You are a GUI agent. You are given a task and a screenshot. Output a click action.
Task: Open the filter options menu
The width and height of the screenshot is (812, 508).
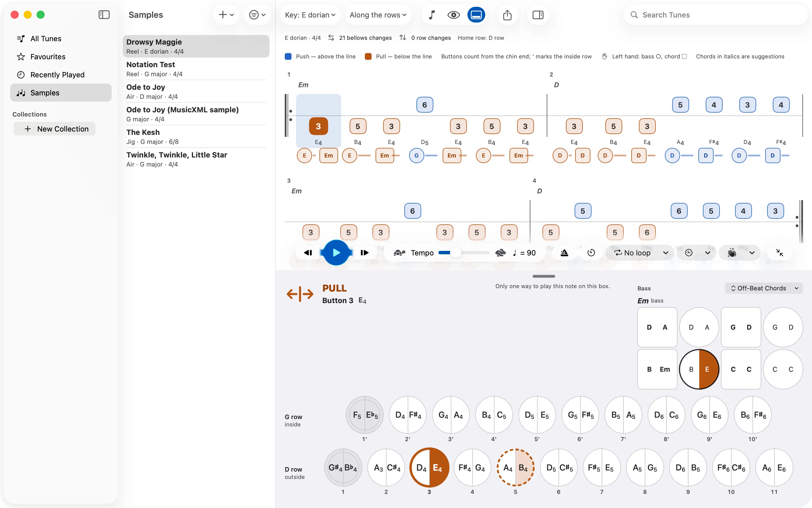point(257,15)
